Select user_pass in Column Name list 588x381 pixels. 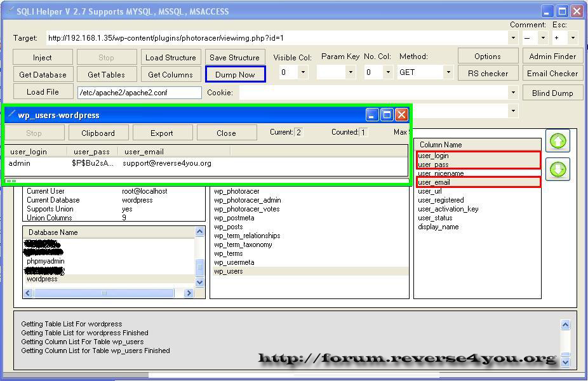(x=478, y=164)
